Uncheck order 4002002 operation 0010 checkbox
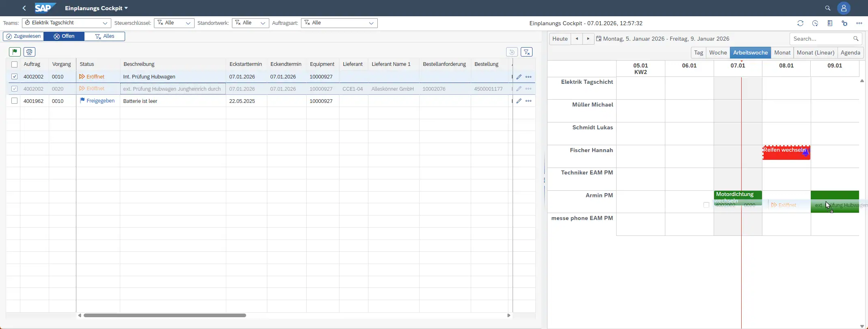 click(x=15, y=76)
